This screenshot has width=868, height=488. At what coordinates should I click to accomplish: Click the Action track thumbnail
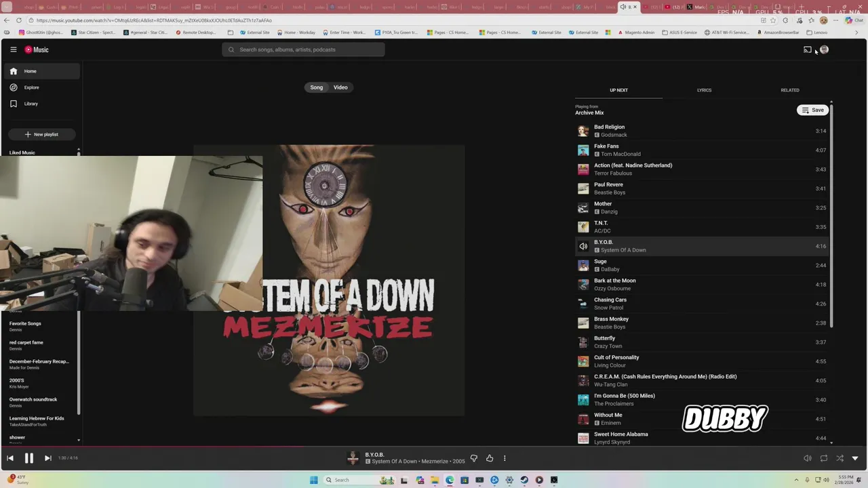(583, 169)
